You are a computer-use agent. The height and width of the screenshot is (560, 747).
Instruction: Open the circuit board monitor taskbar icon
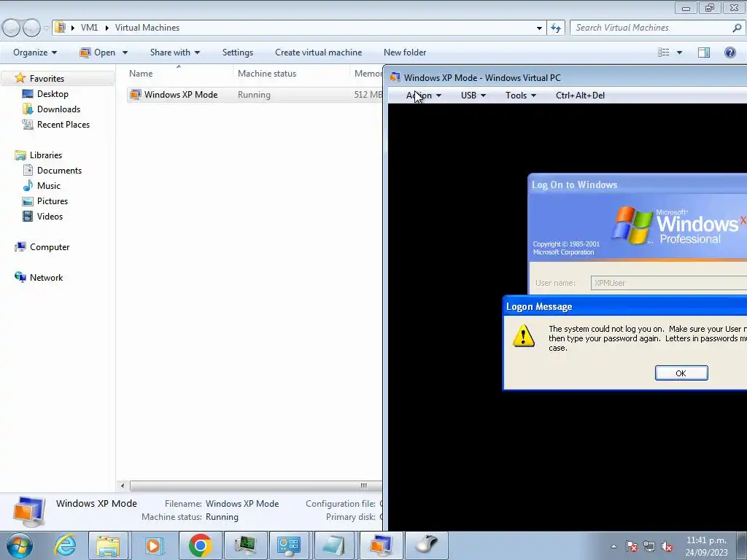click(x=245, y=545)
